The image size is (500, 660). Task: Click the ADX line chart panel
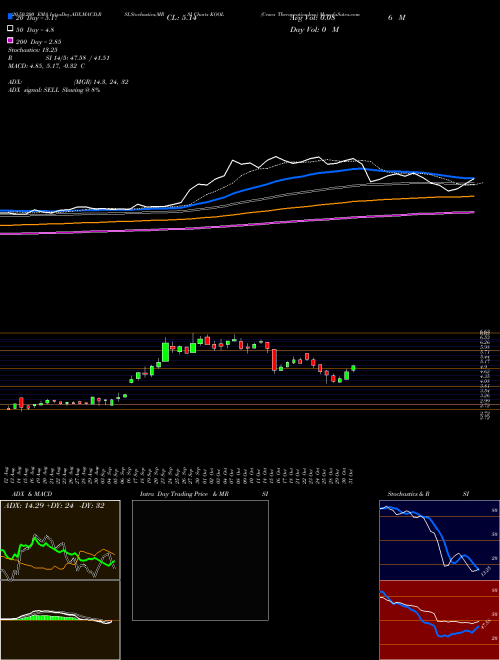tap(60, 540)
